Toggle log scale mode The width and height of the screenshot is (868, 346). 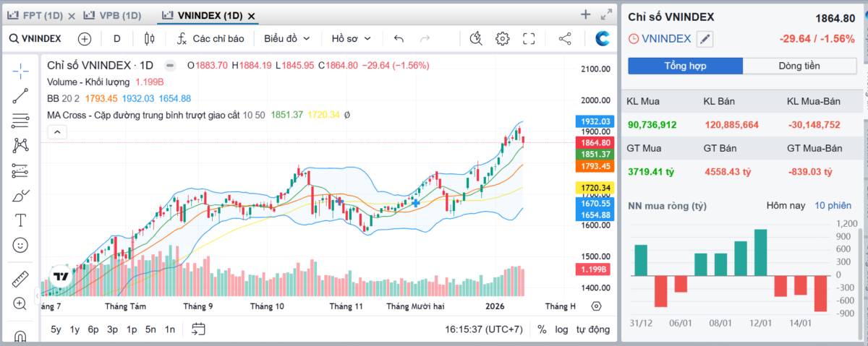click(561, 329)
